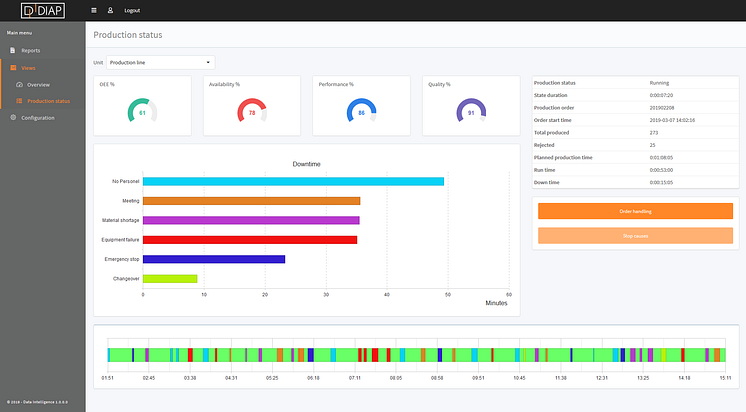This screenshot has width=746, height=412.
Task: Click the Overview gauge icon
Action: click(20, 85)
